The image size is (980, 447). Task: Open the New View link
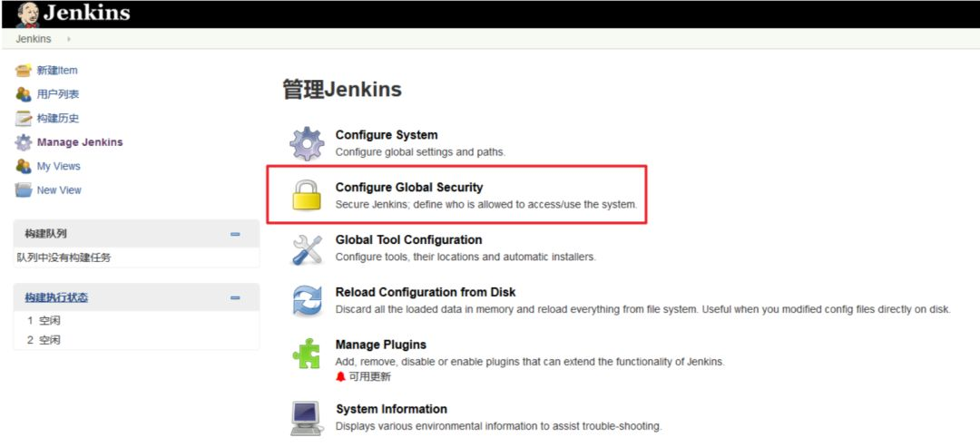pyautogui.click(x=59, y=189)
